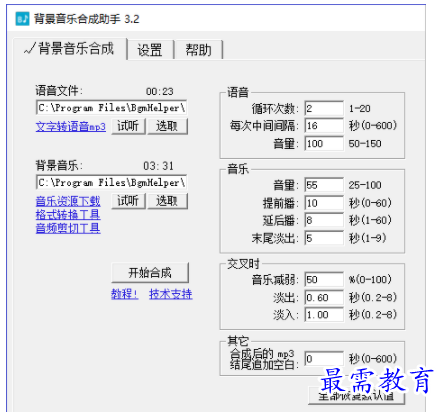The width and height of the screenshot is (442, 412).
Task: Click 试听 button for the voice file
Action: [128, 126]
